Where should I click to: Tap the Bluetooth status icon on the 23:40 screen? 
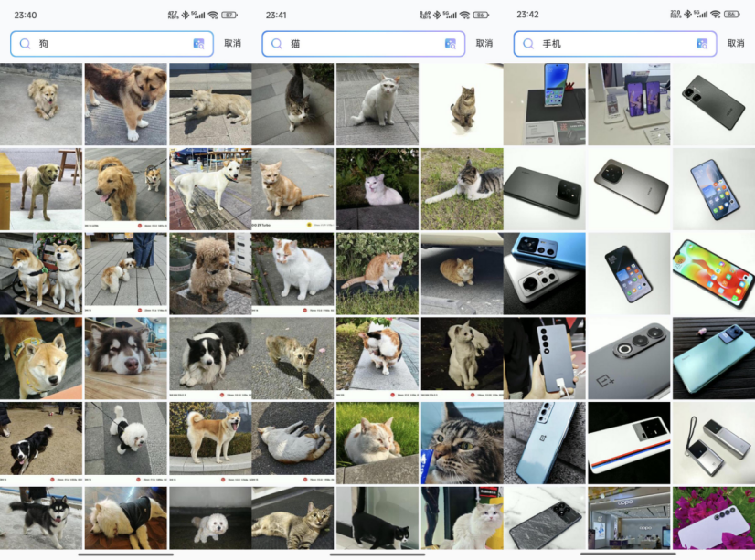[x=186, y=15]
